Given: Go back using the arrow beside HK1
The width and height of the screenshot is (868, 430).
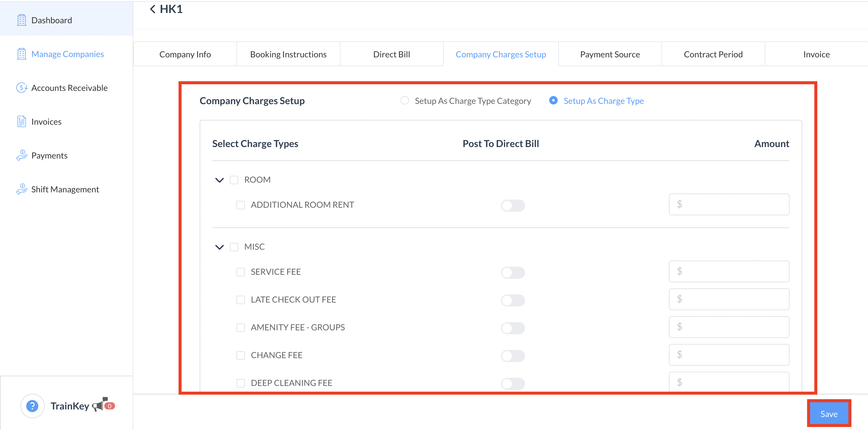Looking at the screenshot, I should click(153, 9).
